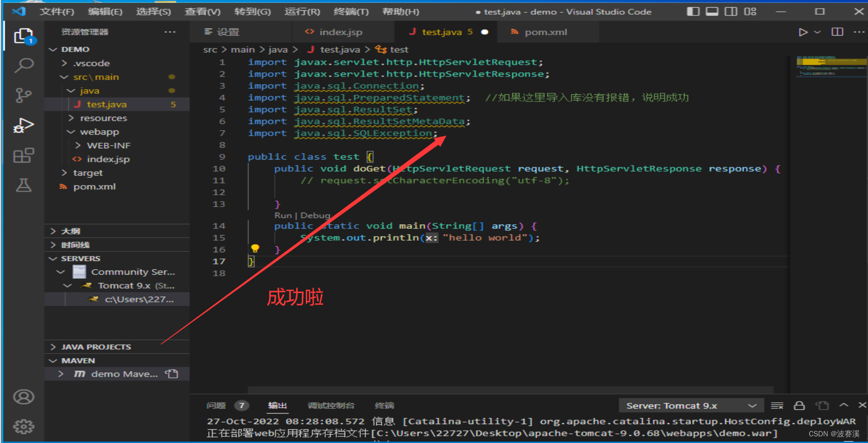Select index.jsp in the file tree
868x443 pixels.
[x=117, y=160]
